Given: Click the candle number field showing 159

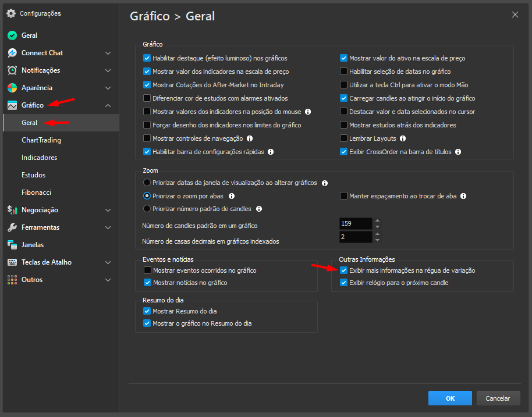Looking at the screenshot, I should tap(355, 223).
